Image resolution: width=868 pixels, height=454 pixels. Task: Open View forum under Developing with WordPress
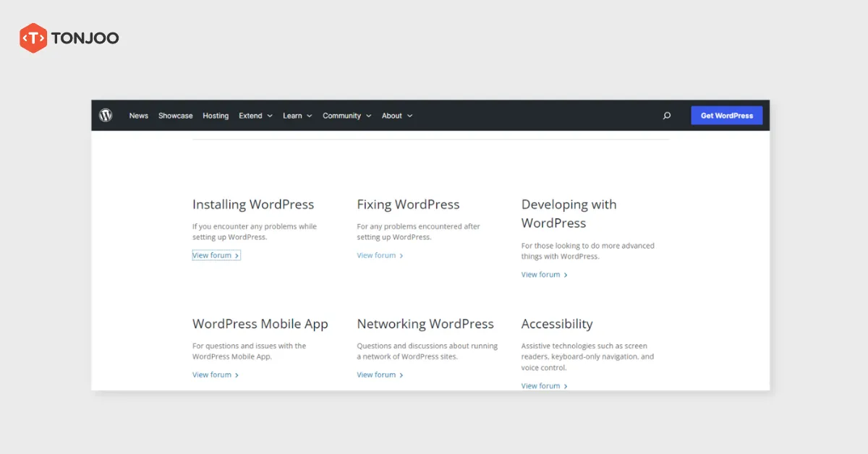540,274
